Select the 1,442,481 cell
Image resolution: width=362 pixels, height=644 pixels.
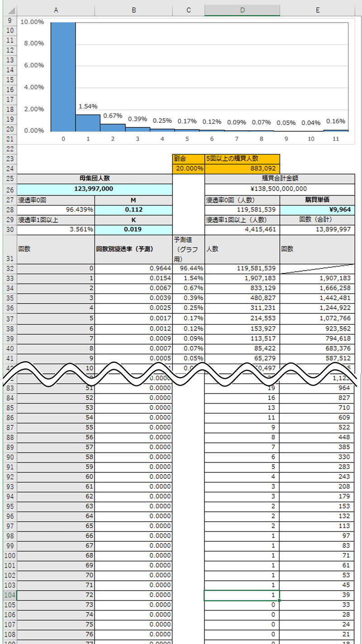(x=318, y=298)
